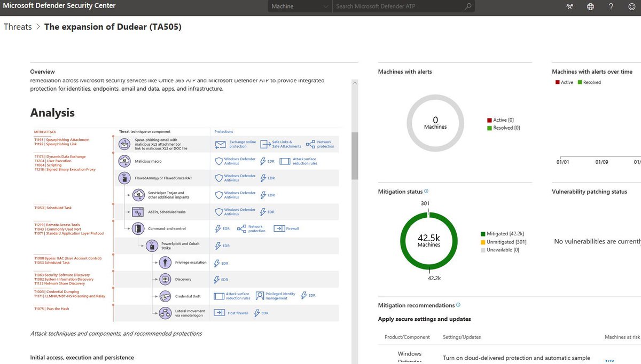Click the Machines with alerts donut chart
The width and height of the screenshot is (641, 364).
(435, 123)
